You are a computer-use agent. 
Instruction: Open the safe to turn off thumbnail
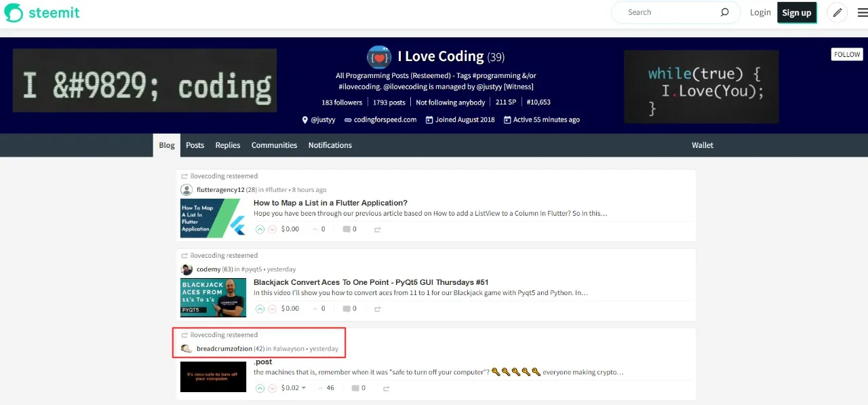tap(213, 377)
